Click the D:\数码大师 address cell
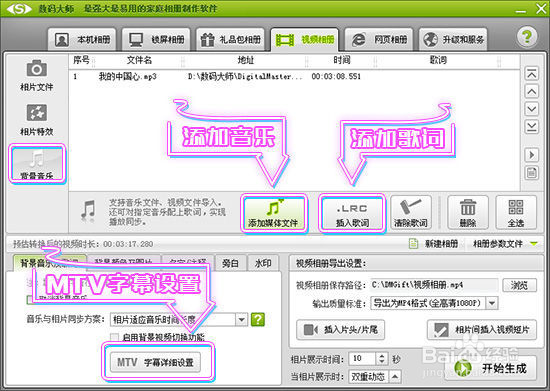This screenshot has width=550, height=391. [x=245, y=76]
